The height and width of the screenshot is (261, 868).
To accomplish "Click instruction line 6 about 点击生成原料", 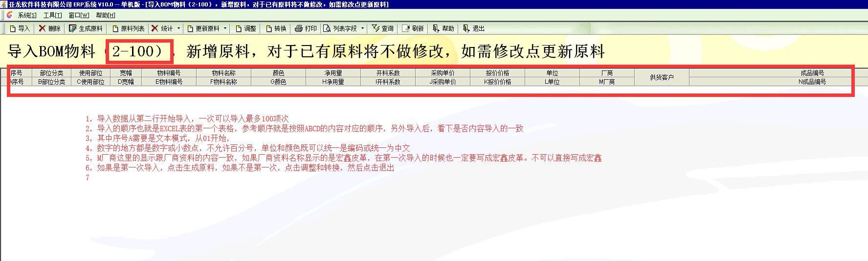I will click(x=240, y=167).
